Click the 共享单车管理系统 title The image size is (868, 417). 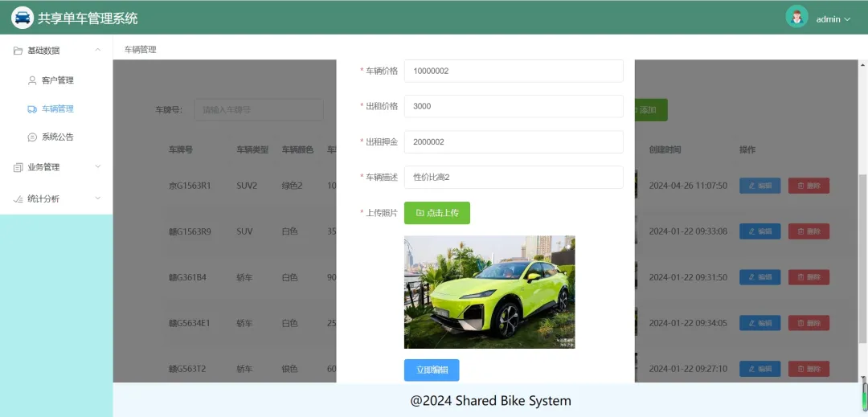coord(88,18)
